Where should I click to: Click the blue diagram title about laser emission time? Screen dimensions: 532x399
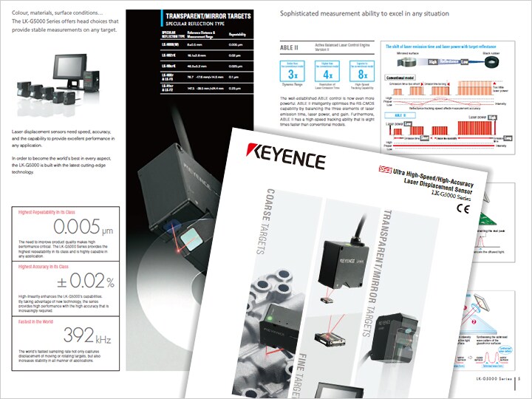(440, 47)
